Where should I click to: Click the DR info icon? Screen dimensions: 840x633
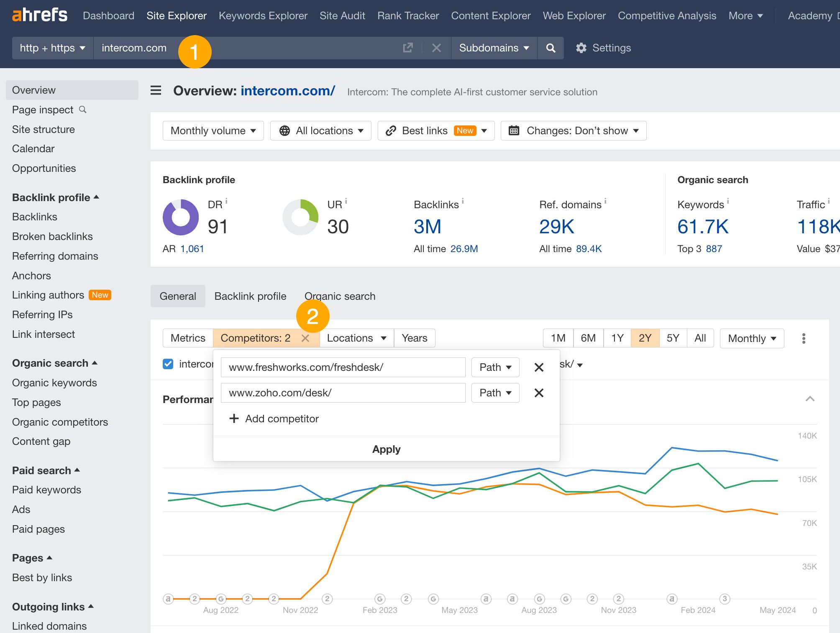tap(226, 201)
